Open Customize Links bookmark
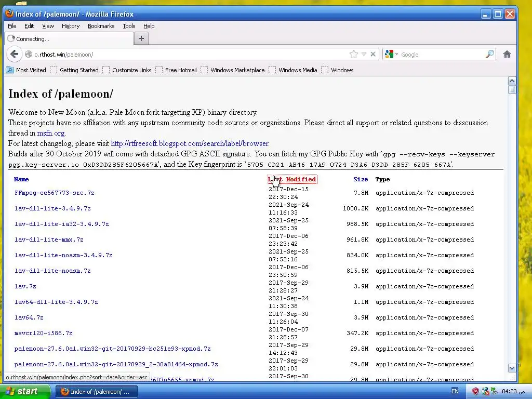The image size is (532, 399). (127, 70)
